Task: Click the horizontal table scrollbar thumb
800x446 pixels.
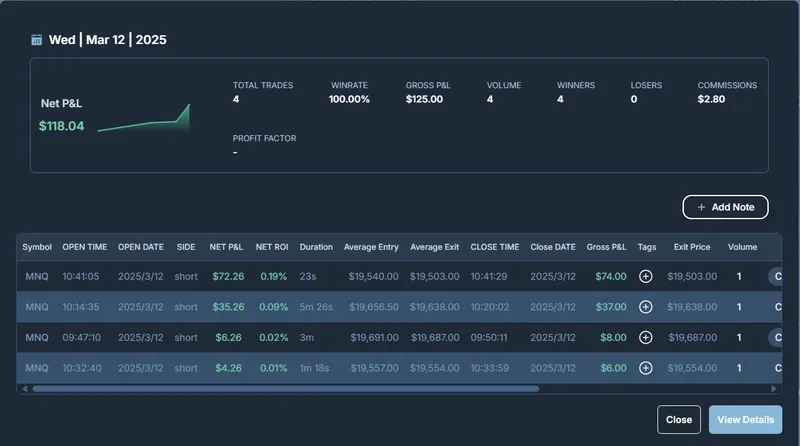Action: click(x=286, y=389)
